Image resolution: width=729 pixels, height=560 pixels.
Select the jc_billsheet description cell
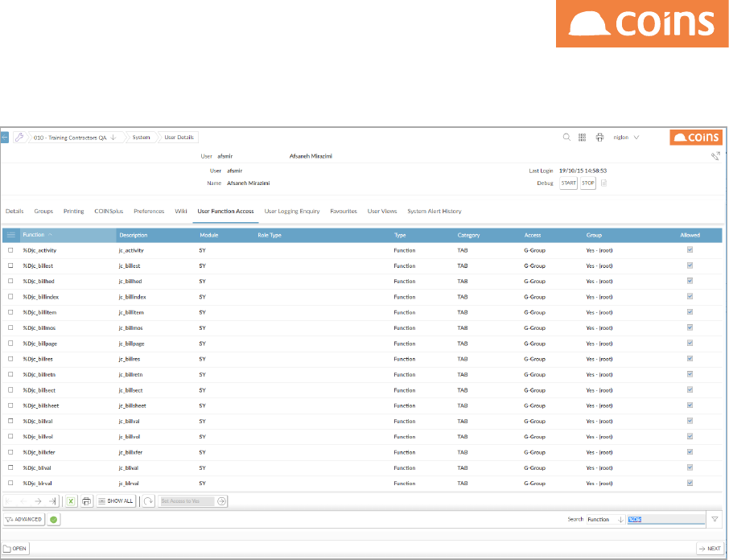pos(133,406)
